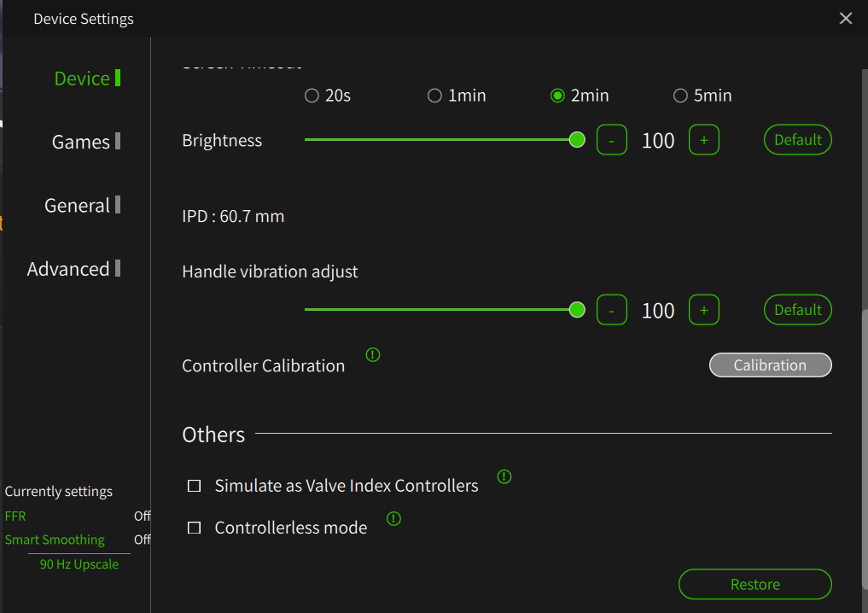Click the Brightness slider handle
The width and height of the screenshot is (868, 613).
(x=577, y=140)
